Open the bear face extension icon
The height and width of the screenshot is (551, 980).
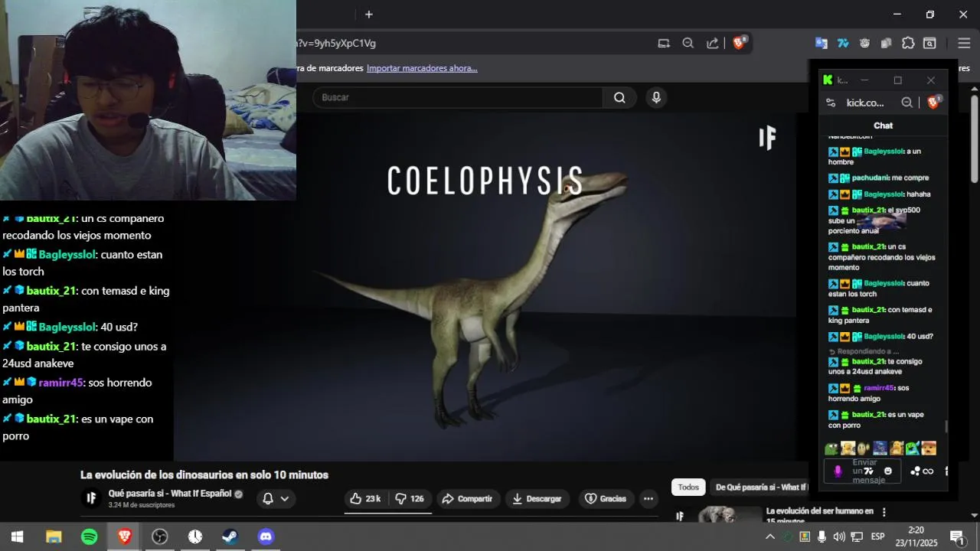tap(864, 44)
